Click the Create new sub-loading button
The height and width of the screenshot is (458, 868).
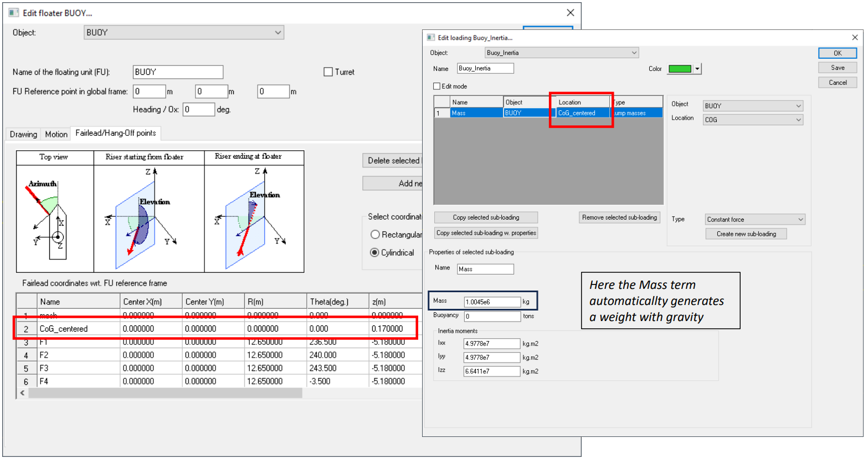click(x=746, y=234)
